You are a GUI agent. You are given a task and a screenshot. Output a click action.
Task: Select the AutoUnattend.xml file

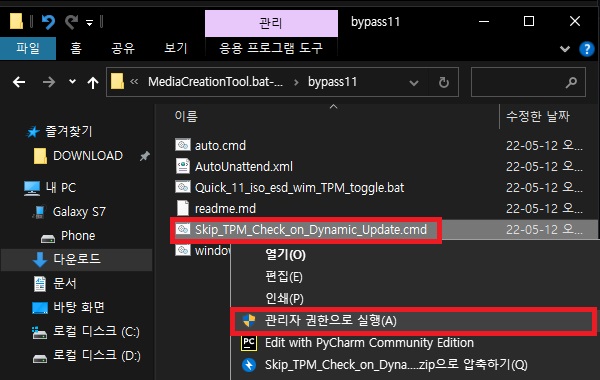tap(244, 166)
